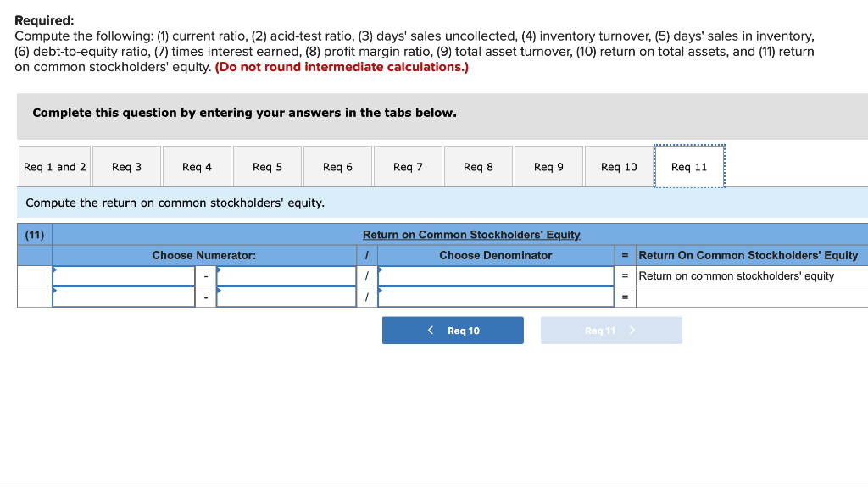Viewport: 868px width, 489px height.
Task: Click the Choose Numerator column header
Action: point(204,255)
